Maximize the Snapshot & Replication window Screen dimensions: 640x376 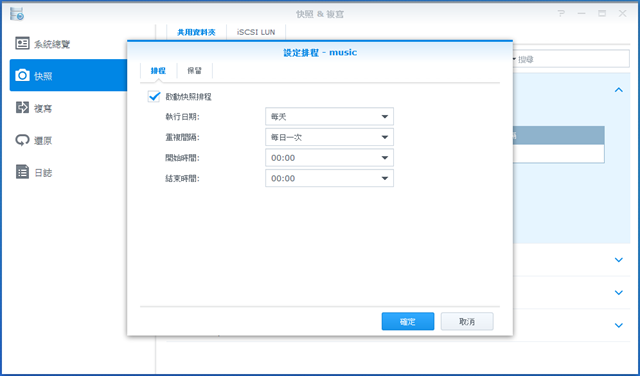click(x=602, y=13)
